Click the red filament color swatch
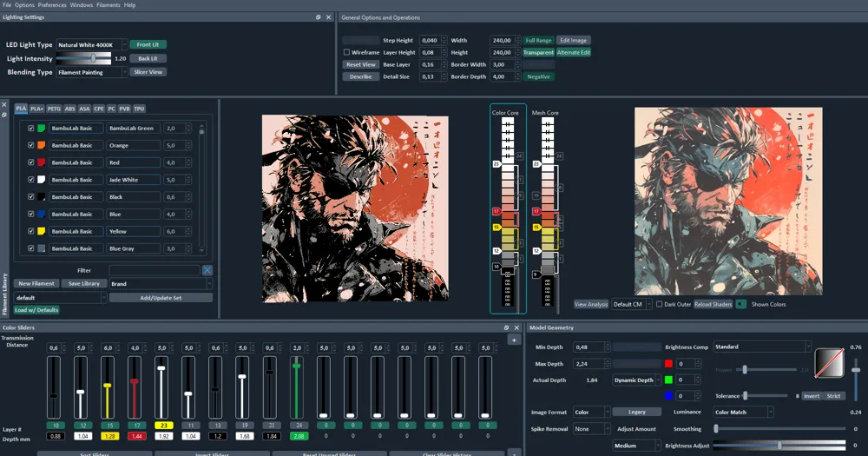868x456 pixels. pos(41,162)
